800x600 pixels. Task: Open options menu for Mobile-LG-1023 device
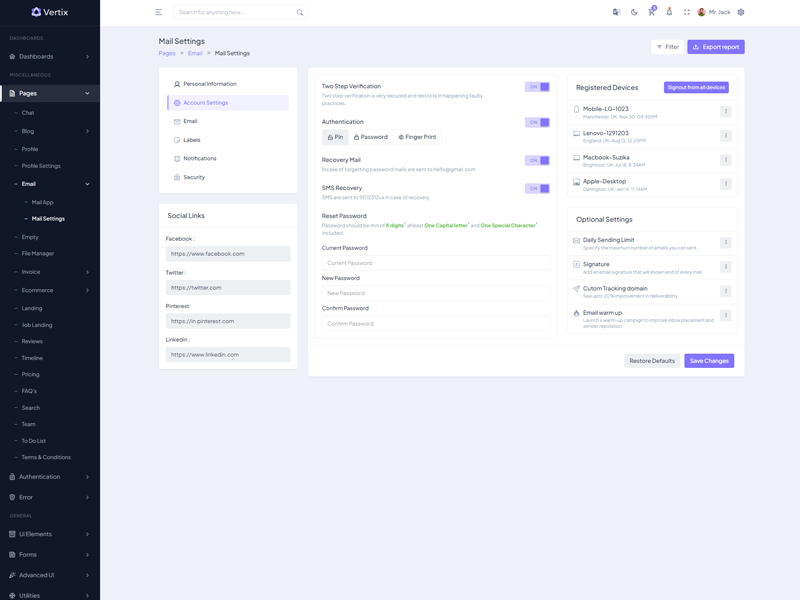[726, 112]
